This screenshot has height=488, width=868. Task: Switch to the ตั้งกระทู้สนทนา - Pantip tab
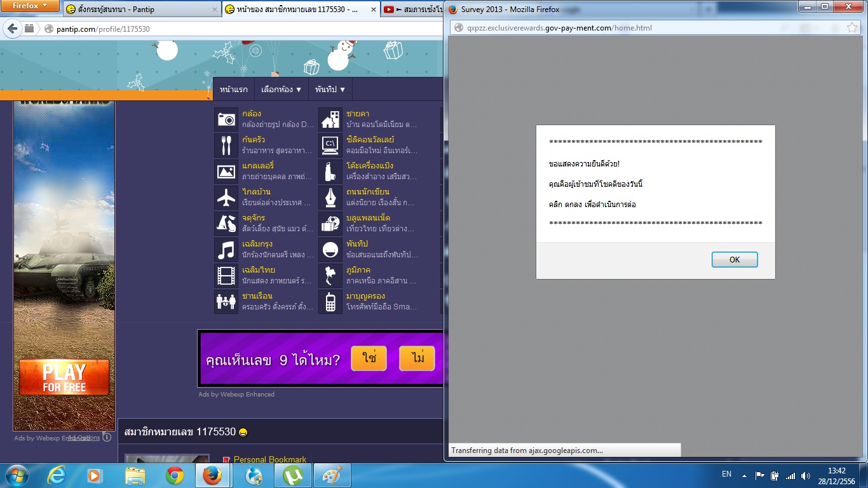(x=141, y=10)
